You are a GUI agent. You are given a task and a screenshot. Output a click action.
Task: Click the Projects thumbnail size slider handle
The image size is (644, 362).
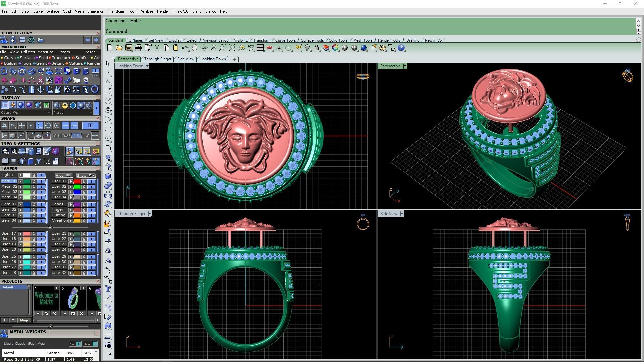(35, 320)
